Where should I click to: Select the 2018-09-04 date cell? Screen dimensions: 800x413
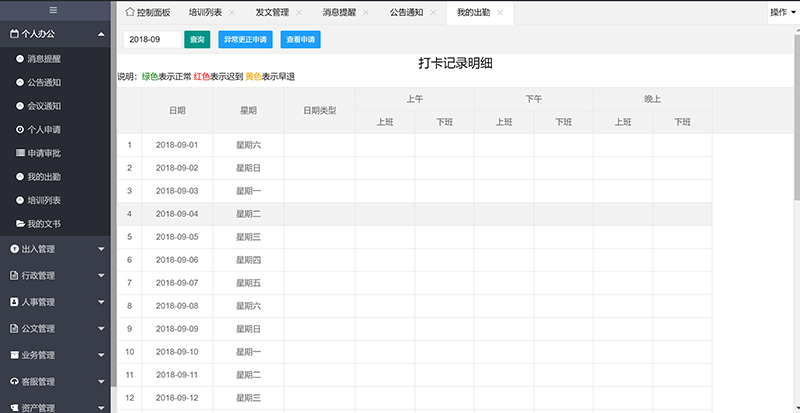177,214
